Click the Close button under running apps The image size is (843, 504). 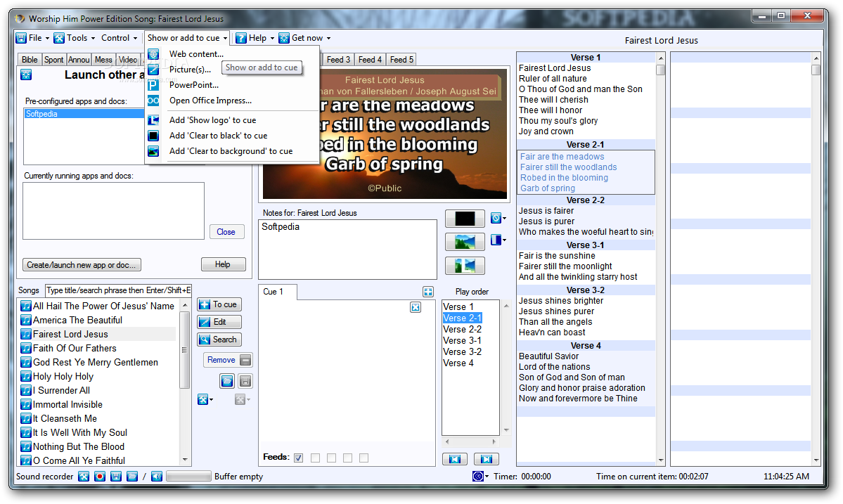coord(226,232)
